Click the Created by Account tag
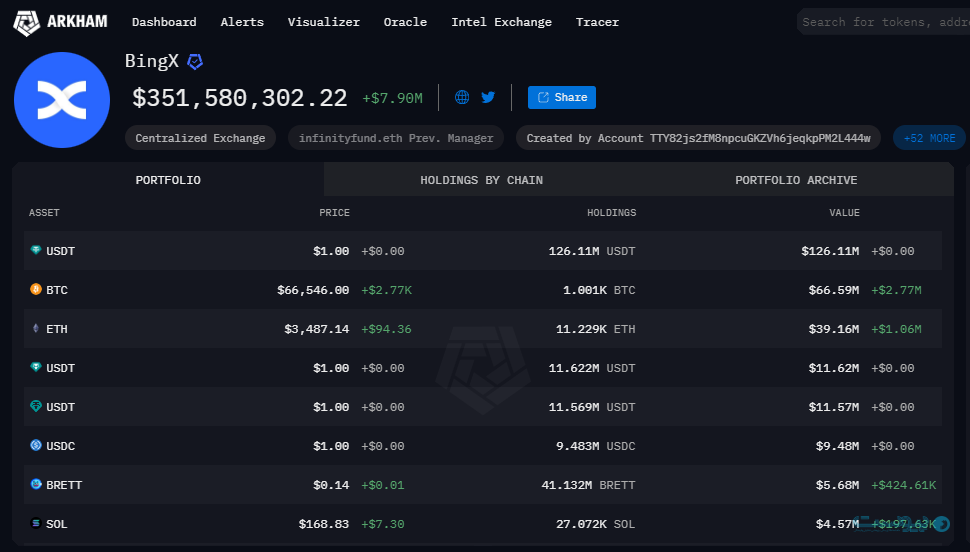Viewport: 970px width, 552px height. coord(698,138)
